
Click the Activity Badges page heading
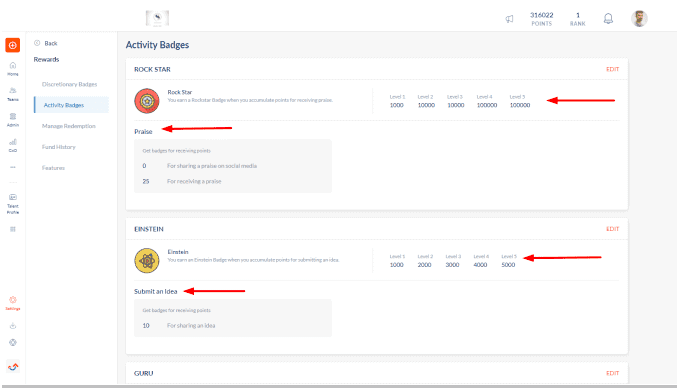tap(157, 45)
